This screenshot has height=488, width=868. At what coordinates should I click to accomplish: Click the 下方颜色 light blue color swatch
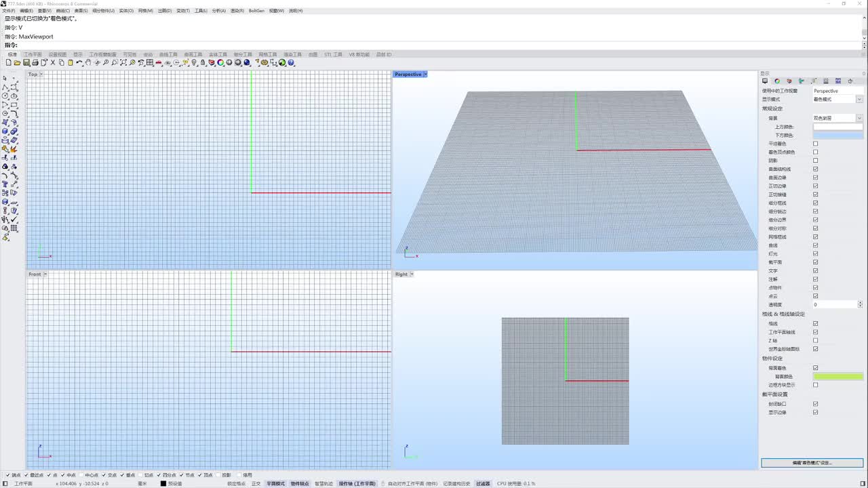[x=838, y=136]
